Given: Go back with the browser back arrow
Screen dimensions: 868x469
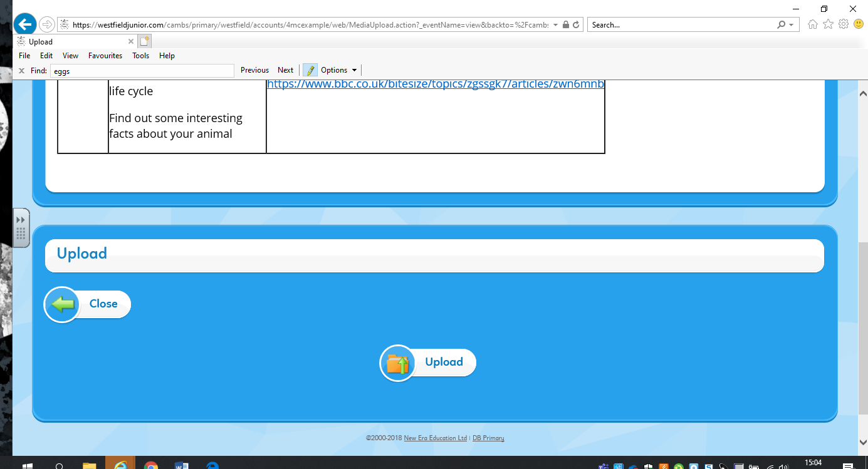Looking at the screenshot, I should (x=25, y=24).
